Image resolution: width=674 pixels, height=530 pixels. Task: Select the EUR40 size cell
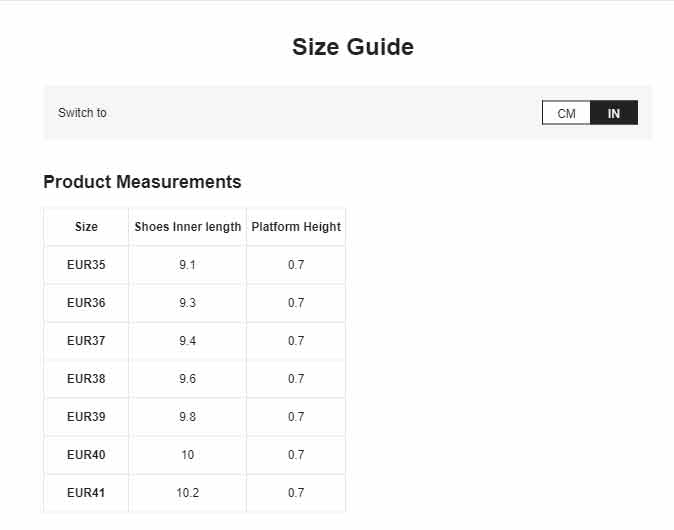click(86, 455)
